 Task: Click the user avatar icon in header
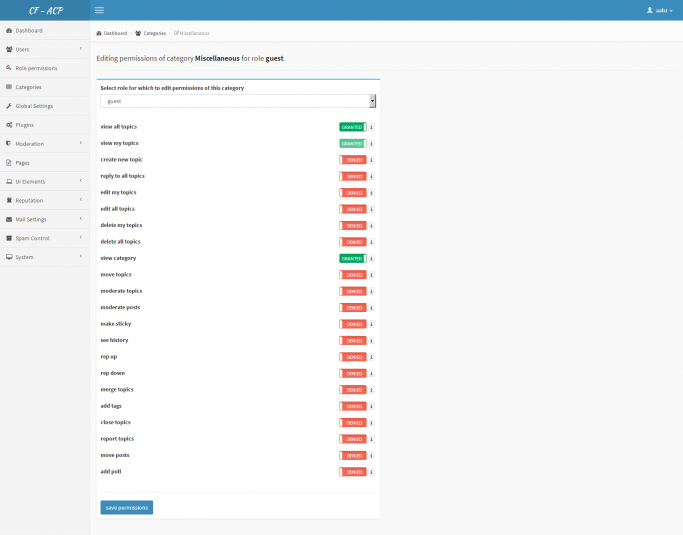click(x=649, y=10)
